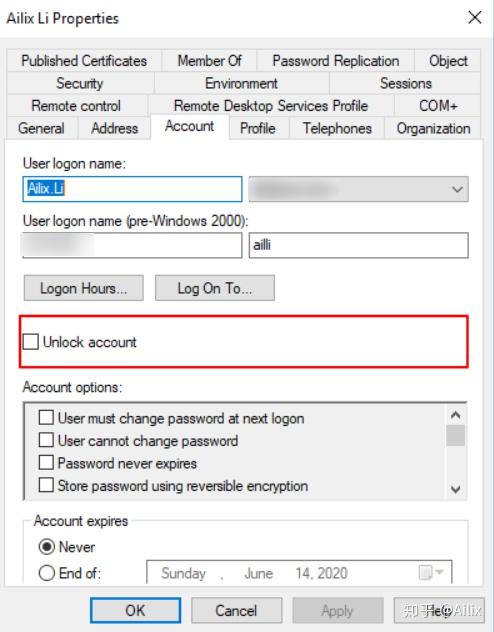Open the Remote Desktop Services Profile tab

[x=271, y=106]
